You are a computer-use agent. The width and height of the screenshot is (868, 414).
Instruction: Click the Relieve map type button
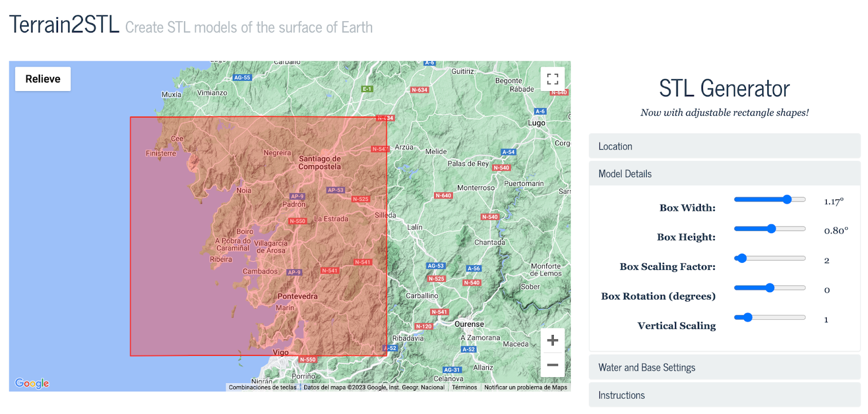[43, 79]
